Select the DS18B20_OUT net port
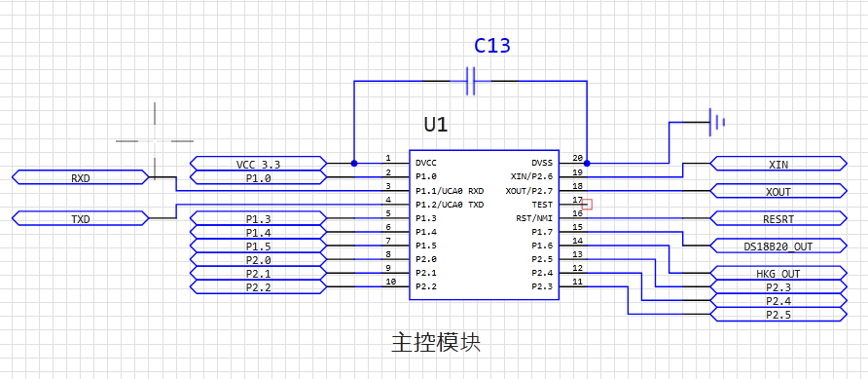The height and width of the screenshot is (379, 868). coord(778,246)
